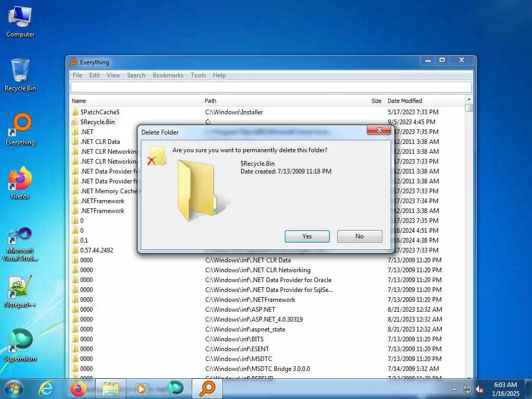Click path C:\Windows\inf\BITS
This screenshot has height=399, width=532.
click(x=234, y=339)
